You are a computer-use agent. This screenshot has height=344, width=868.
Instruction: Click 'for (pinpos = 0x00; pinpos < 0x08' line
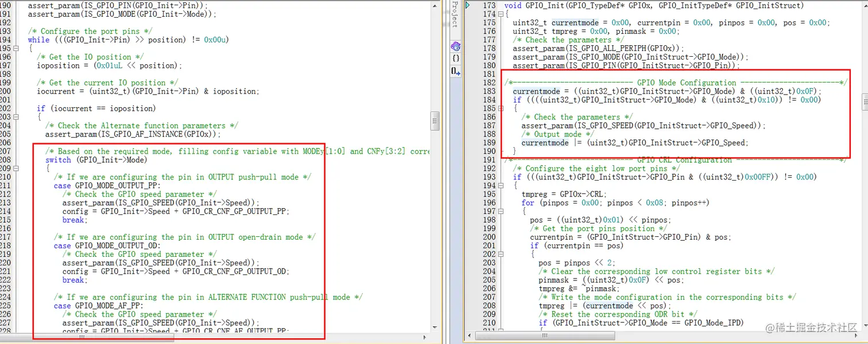(615, 203)
